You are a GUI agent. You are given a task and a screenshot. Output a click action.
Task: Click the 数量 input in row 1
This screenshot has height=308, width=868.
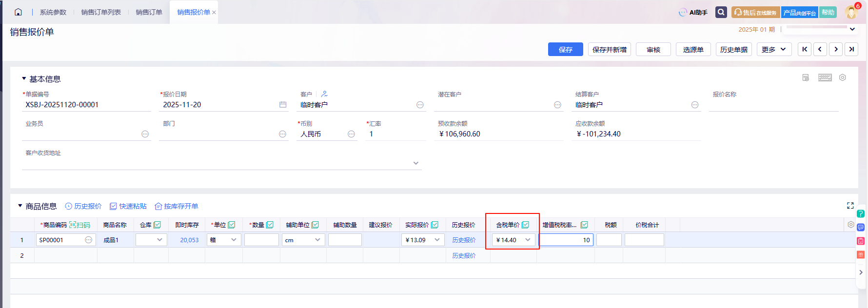tap(261, 240)
